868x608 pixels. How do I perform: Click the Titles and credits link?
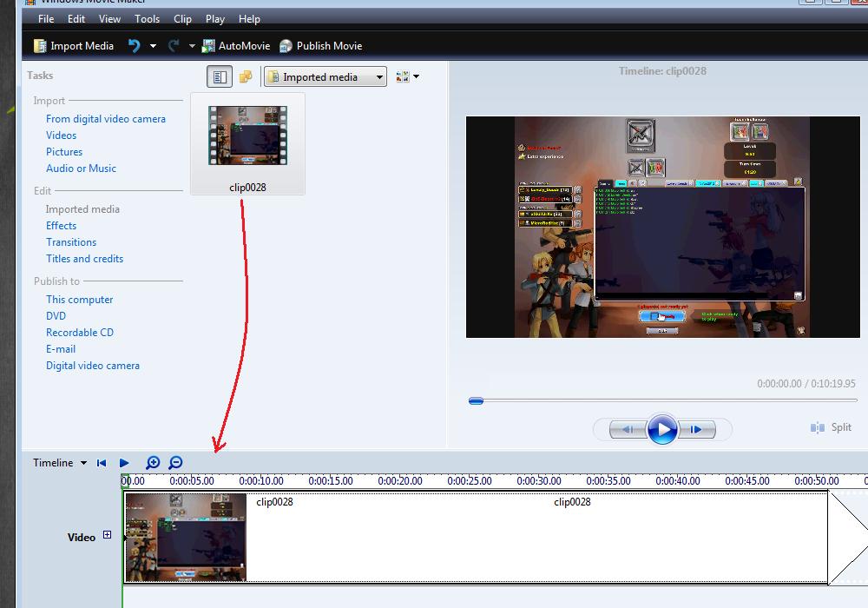(84, 259)
